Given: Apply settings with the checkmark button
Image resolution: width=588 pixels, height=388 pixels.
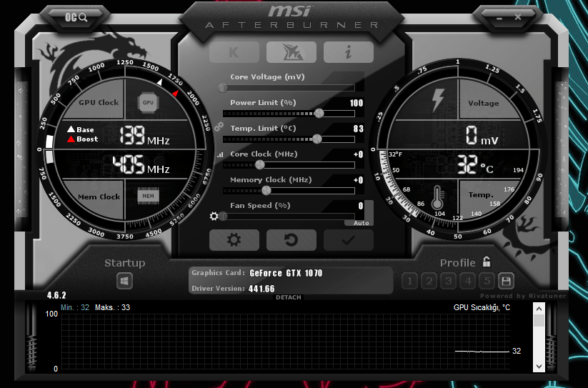Looking at the screenshot, I should (349, 240).
